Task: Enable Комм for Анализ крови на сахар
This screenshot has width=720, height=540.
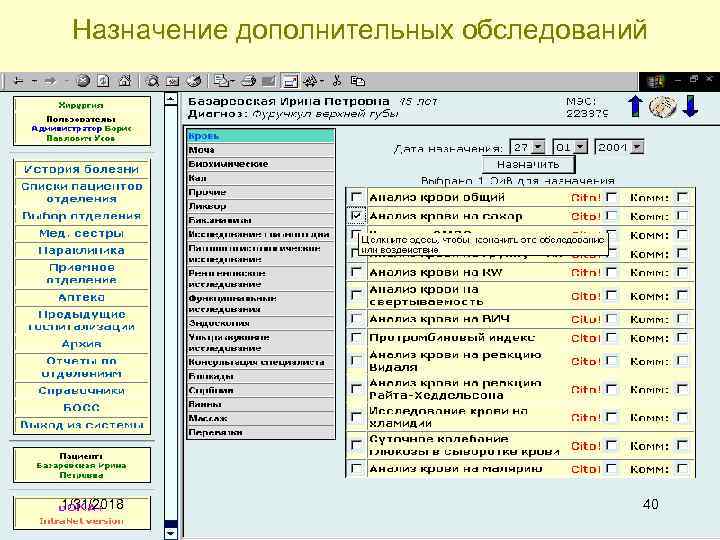Action: tap(682, 215)
